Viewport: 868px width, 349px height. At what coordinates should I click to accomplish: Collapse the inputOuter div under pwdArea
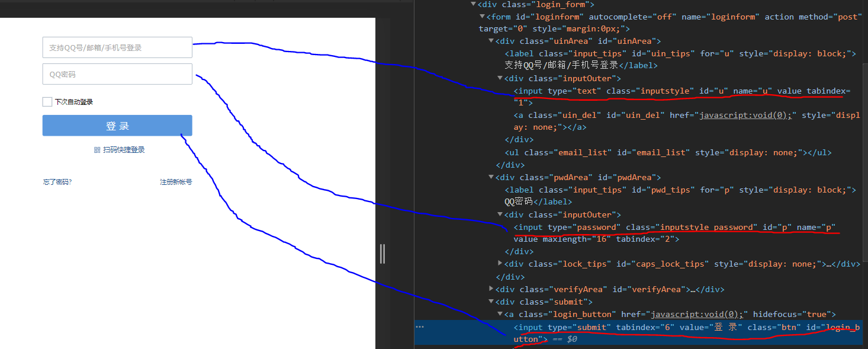pos(500,214)
